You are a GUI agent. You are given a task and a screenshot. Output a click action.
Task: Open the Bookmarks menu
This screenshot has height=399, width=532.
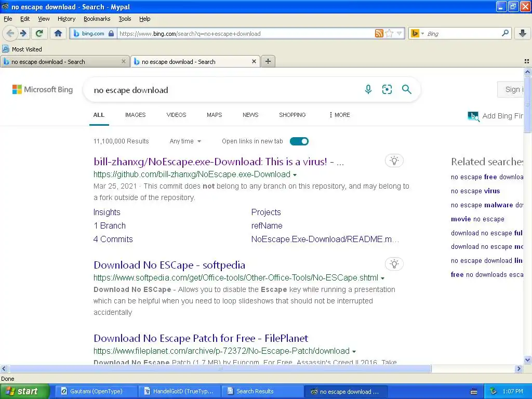point(97,19)
